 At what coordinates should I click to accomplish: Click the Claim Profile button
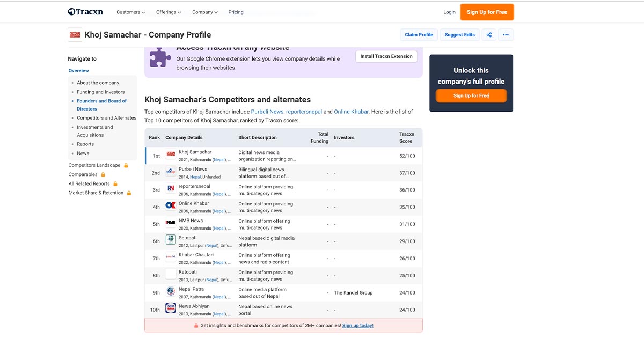[419, 35]
